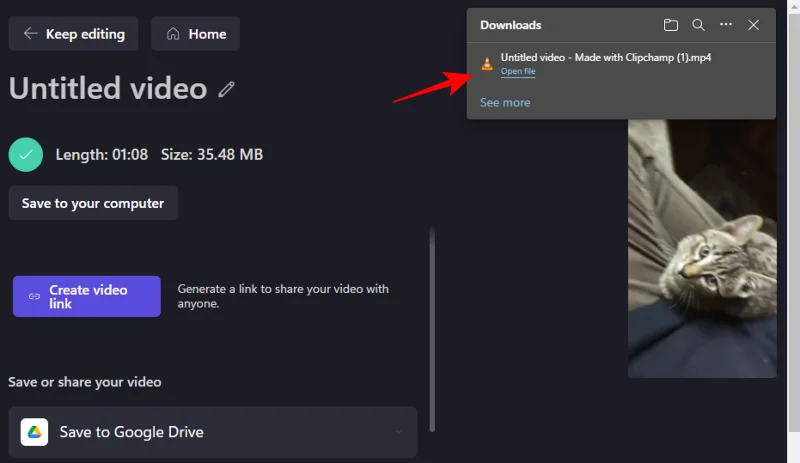Screen dimensions: 800x463
Task: Select downloaded file name Untitled video - Made with Clipchamp (1).mp4
Action: (x=606, y=58)
